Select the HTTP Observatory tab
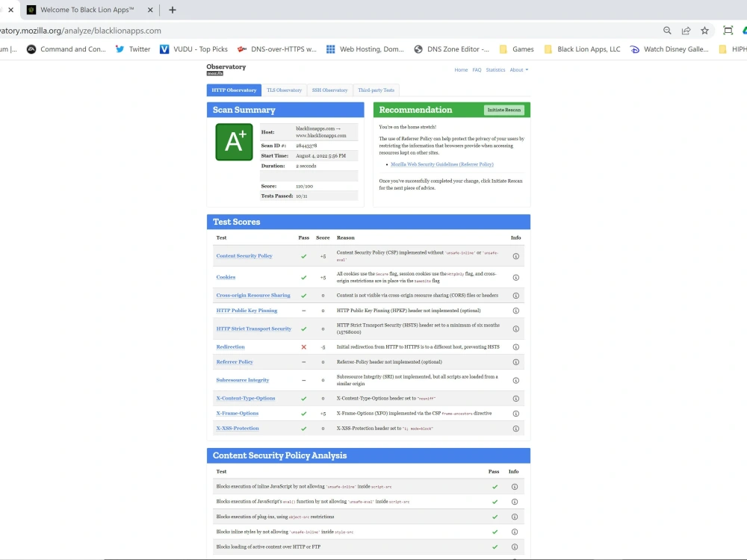The image size is (747, 560). 234,90
